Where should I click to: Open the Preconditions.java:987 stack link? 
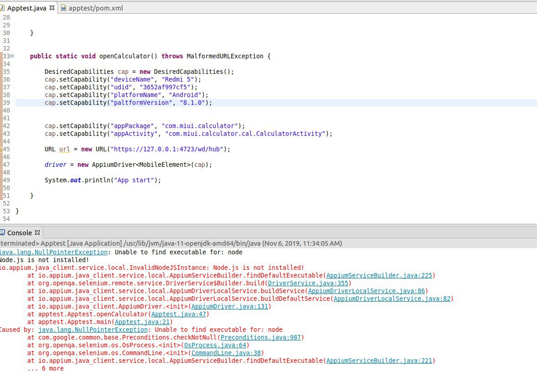[261, 338]
